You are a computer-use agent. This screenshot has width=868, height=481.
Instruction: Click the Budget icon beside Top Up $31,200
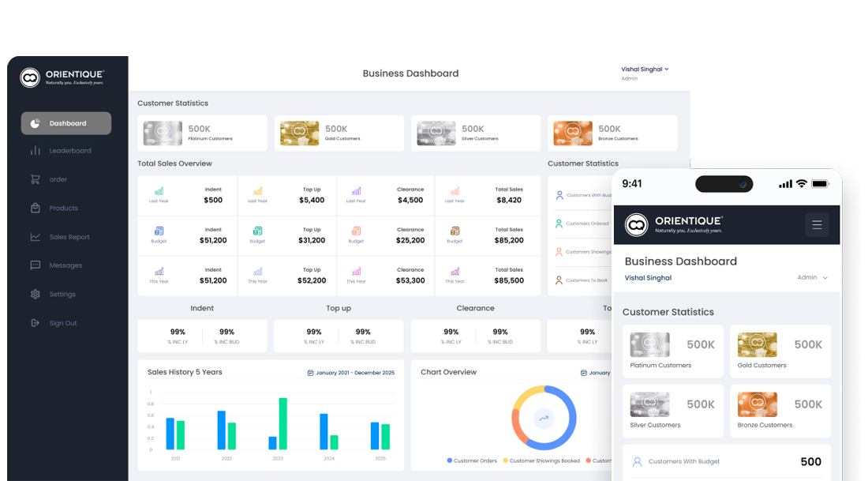(x=257, y=231)
